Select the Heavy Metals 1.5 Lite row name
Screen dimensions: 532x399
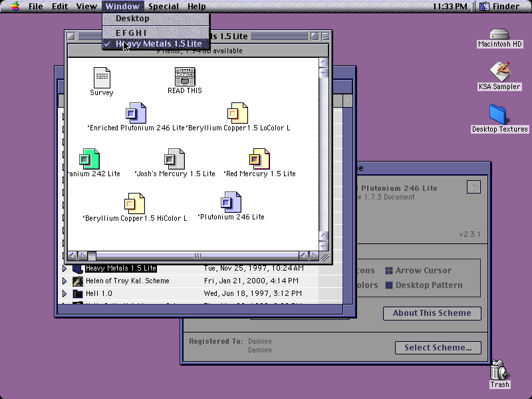121,269
